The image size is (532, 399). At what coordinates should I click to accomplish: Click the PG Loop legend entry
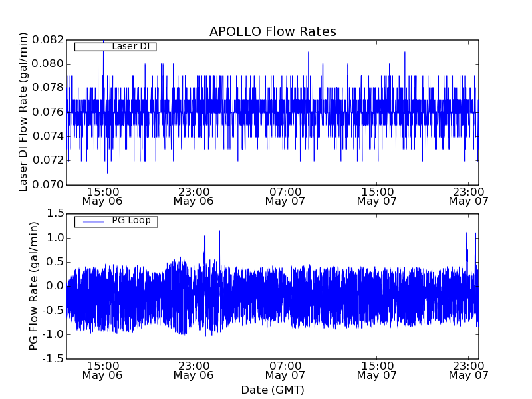tap(131, 221)
